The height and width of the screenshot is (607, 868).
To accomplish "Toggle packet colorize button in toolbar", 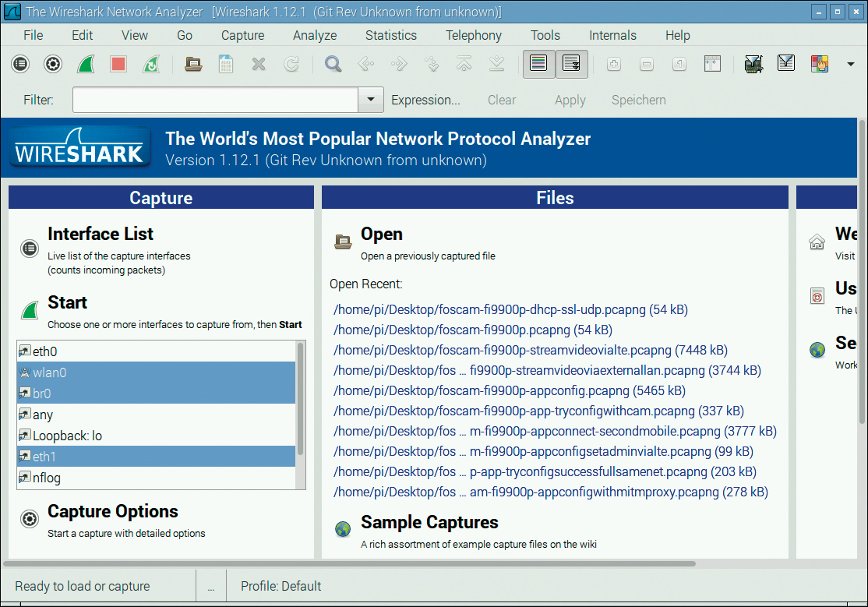I will (538, 65).
